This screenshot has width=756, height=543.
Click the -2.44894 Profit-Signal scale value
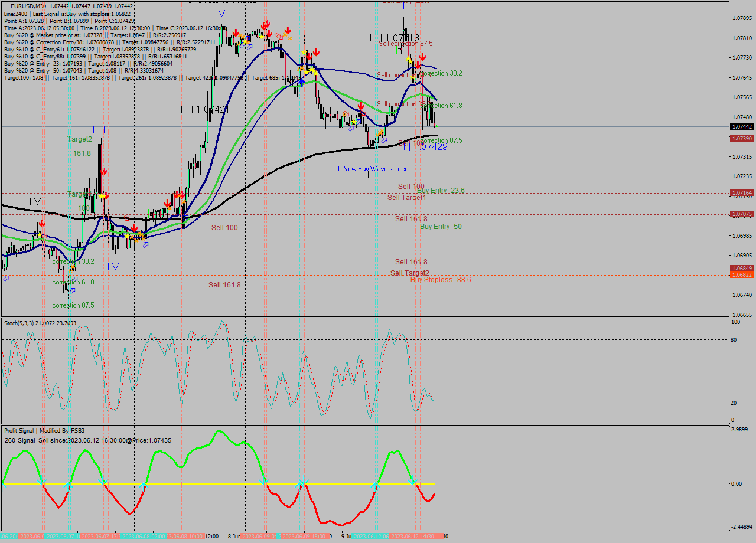[x=742, y=526]
